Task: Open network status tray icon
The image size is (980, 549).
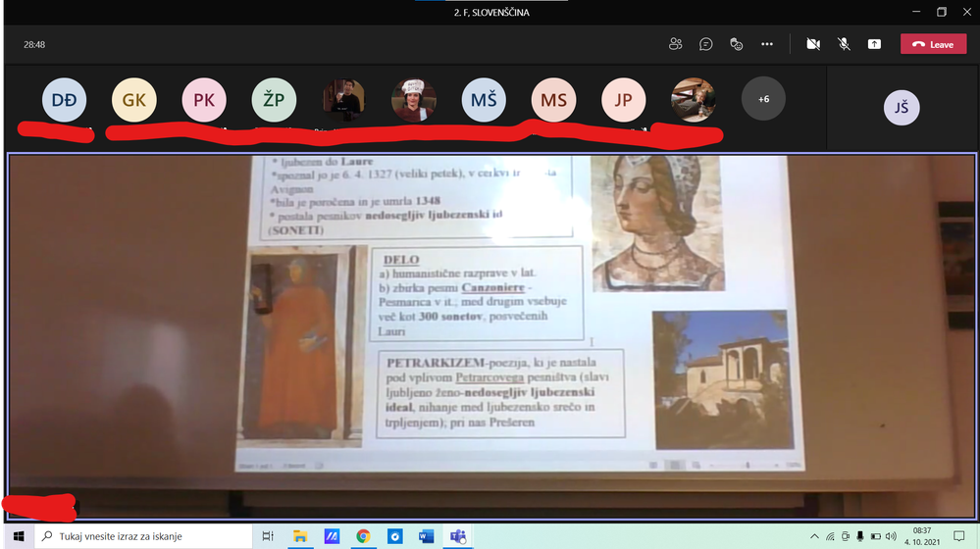Action: point(830,536)
